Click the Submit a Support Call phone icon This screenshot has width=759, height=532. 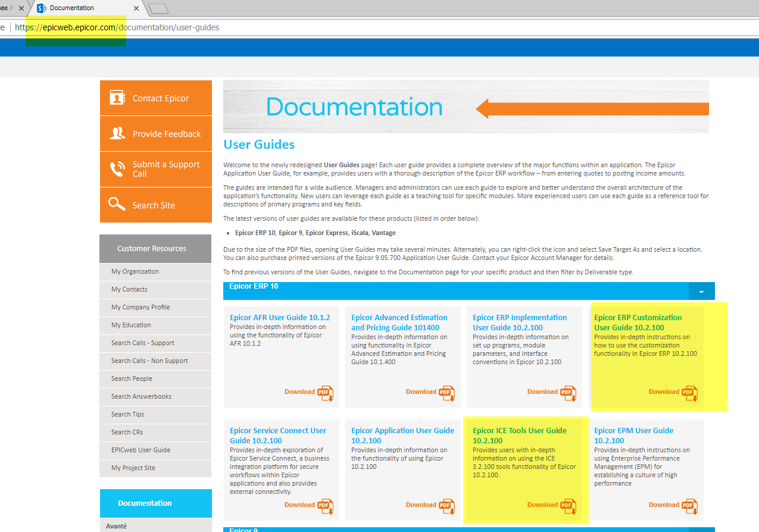pos(117,169)
